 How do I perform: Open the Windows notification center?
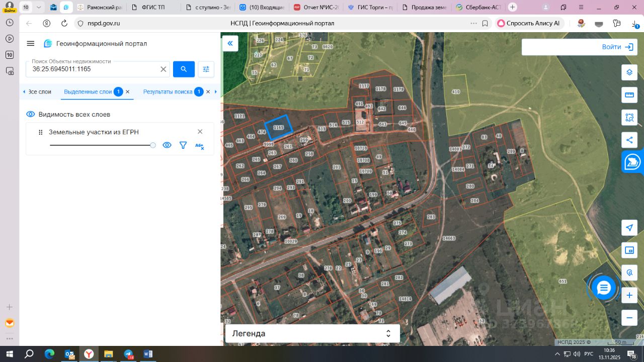pos(632,354)
